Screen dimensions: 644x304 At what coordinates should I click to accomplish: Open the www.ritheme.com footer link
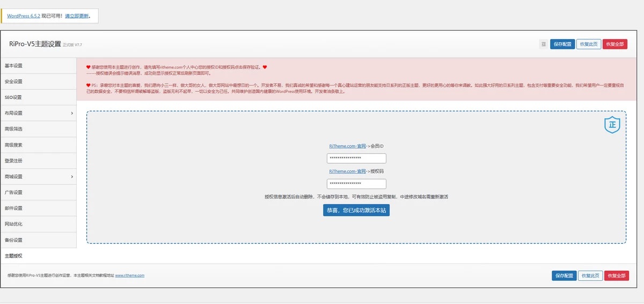pyautogui.click(x=130, y=276)
